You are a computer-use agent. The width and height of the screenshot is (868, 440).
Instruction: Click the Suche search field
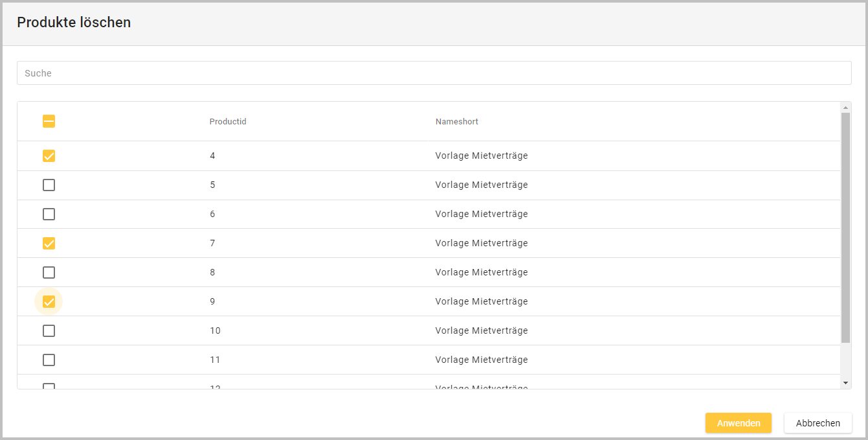pyautogui.click(x=434, y=73)
